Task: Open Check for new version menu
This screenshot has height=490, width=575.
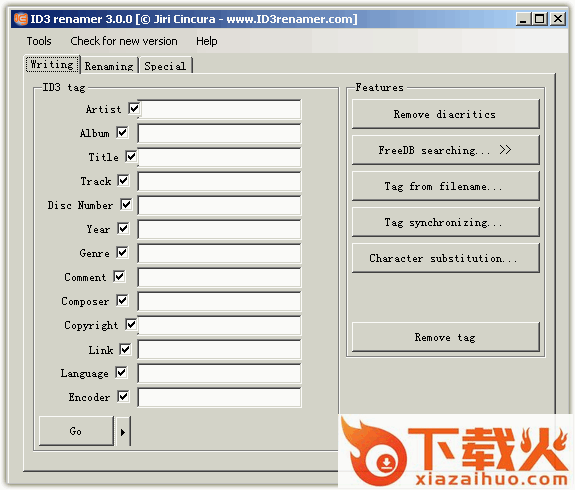Action: [x=124, y=41]
